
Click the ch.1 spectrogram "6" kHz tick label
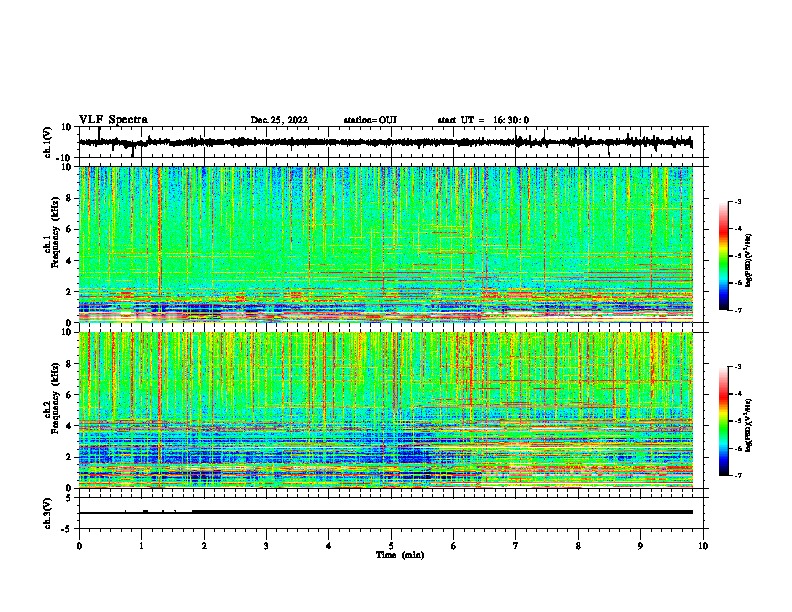click(70, 230)
